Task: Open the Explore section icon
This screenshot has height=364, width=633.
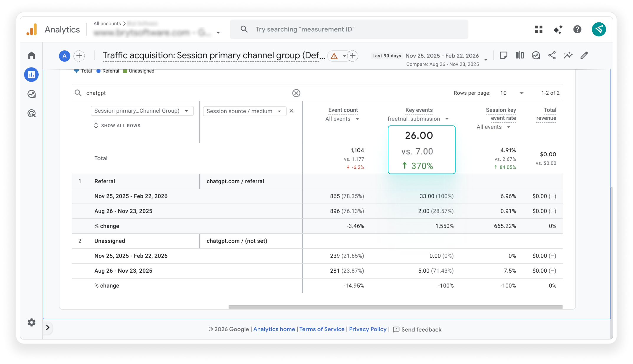Action: (x=31, y=94)
